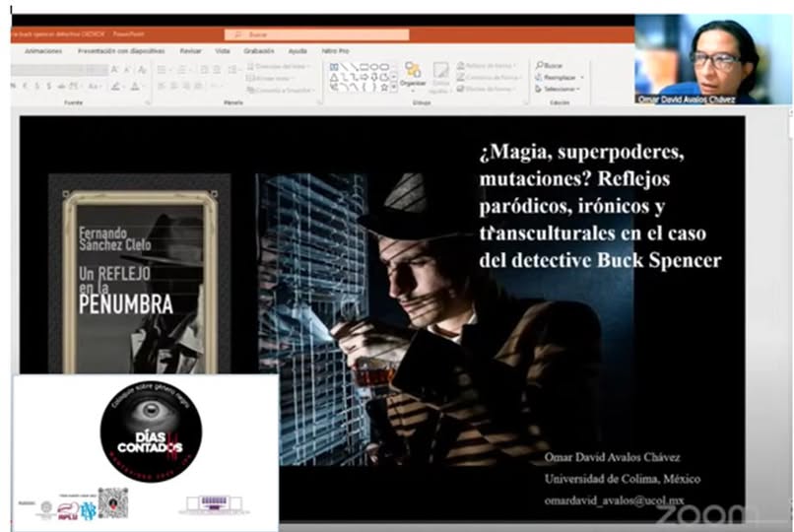
Task: Open the Animaciones tab
Action: 43,50
